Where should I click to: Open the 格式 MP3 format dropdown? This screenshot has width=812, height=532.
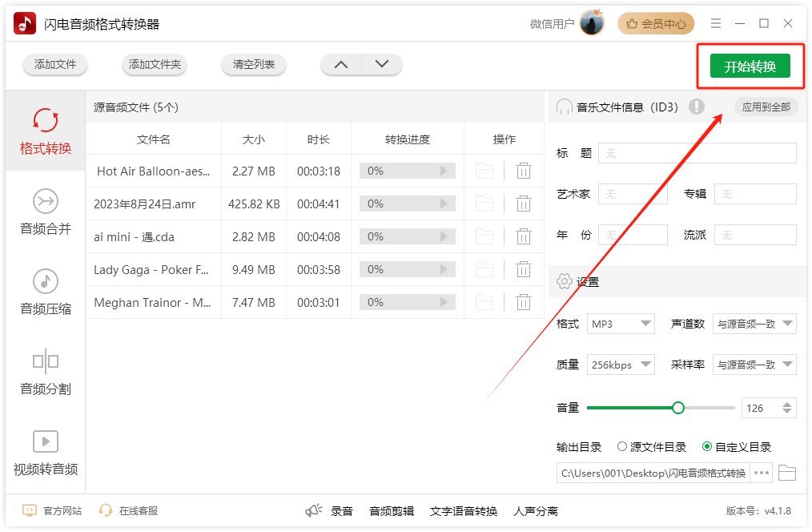pyautogui.click(x=621, y=324)
